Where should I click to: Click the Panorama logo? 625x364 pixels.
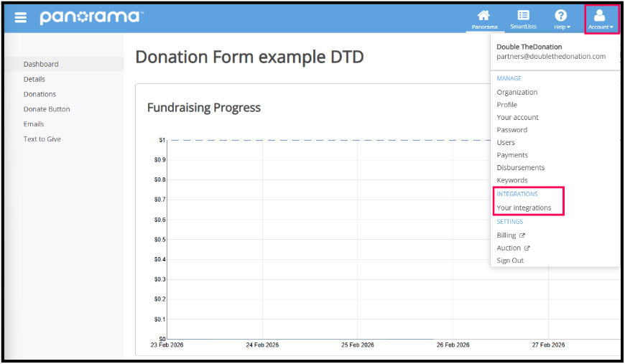91,17
